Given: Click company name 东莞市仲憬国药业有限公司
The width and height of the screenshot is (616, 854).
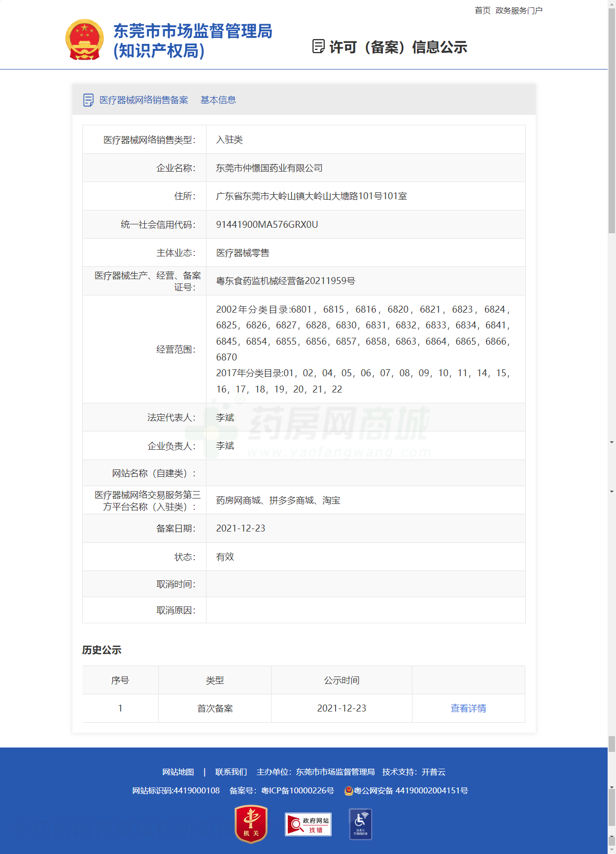Looking at the screenshot, I should click(269, 168).
